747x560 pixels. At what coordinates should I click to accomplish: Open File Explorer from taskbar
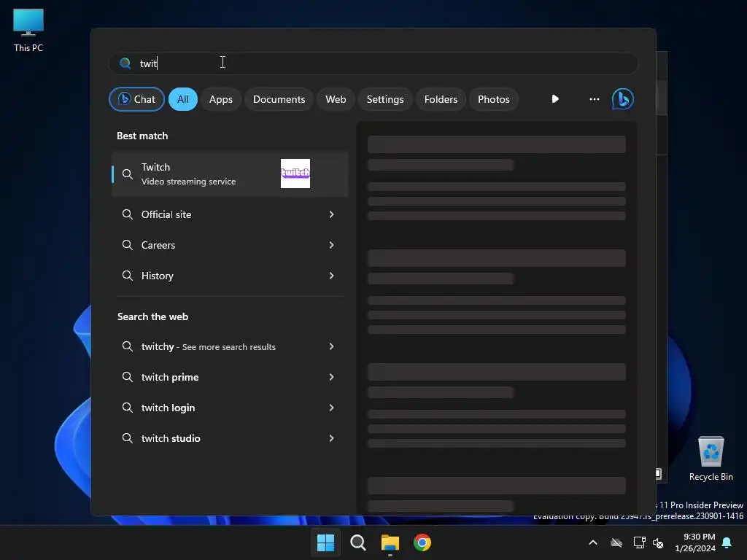click(390, 542)
